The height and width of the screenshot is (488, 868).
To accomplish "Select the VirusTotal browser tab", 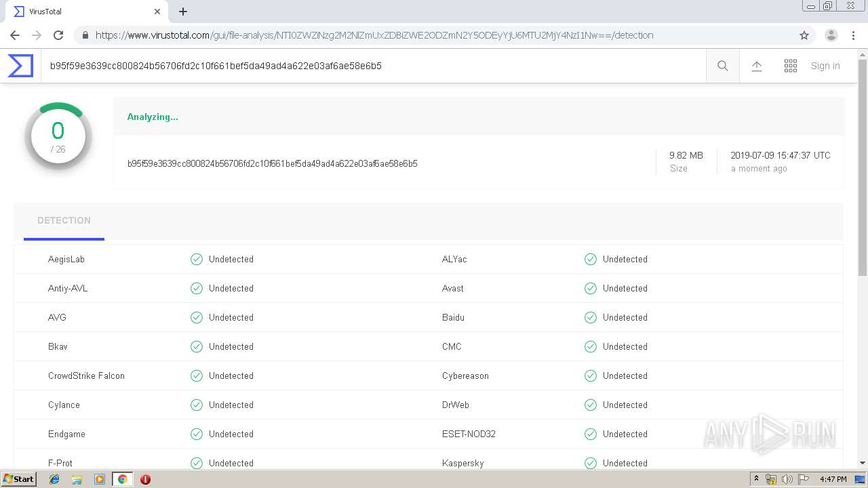I will click(x=85, y=12).
